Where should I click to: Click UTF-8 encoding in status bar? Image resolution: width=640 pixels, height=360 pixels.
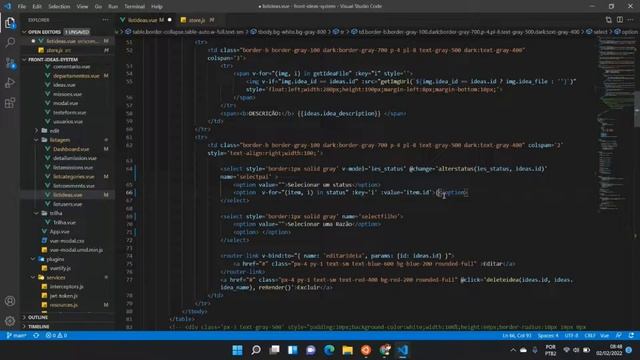click(x=571, y=336)
